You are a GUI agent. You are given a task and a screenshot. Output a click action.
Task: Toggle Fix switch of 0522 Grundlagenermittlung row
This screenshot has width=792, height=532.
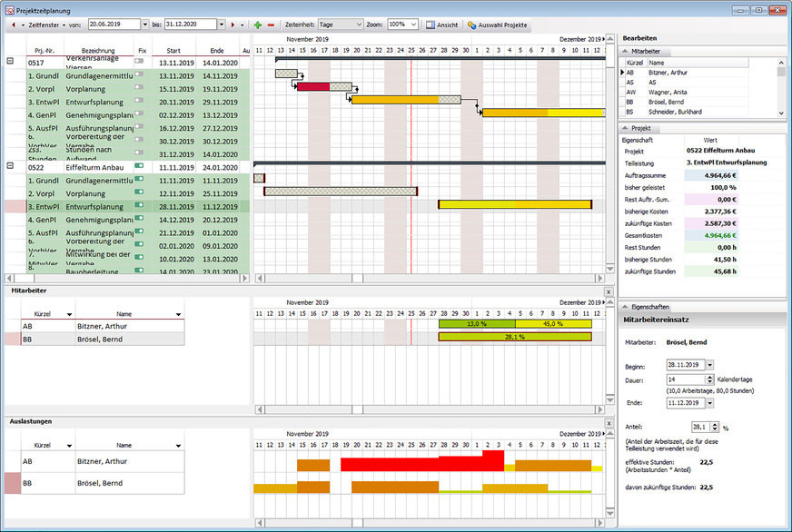(x=139, y=179)
